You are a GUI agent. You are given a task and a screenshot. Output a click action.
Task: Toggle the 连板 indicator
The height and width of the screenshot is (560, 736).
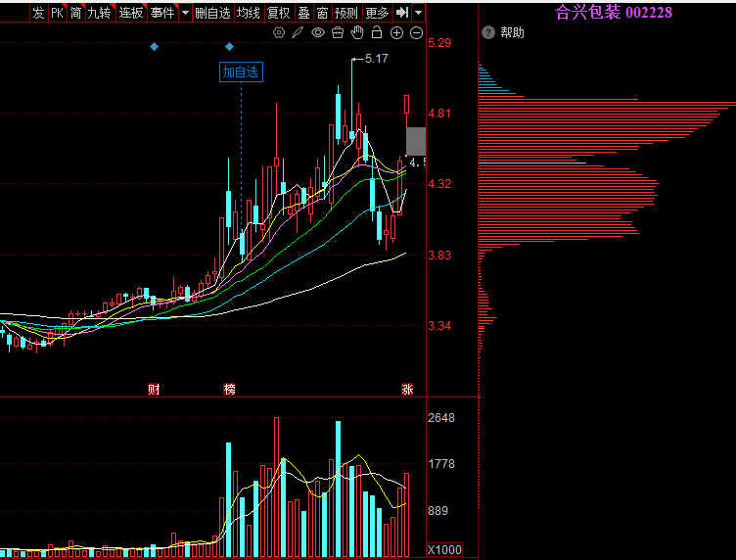click(131, 13)
